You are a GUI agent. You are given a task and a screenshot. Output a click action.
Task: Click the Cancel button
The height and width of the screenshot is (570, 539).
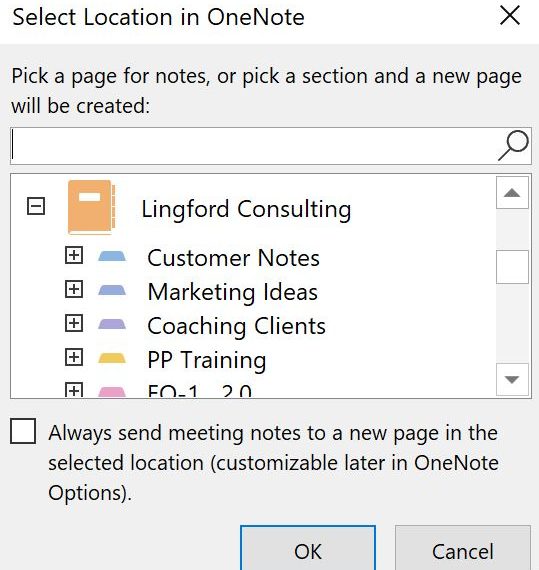[x=463, y=548]
